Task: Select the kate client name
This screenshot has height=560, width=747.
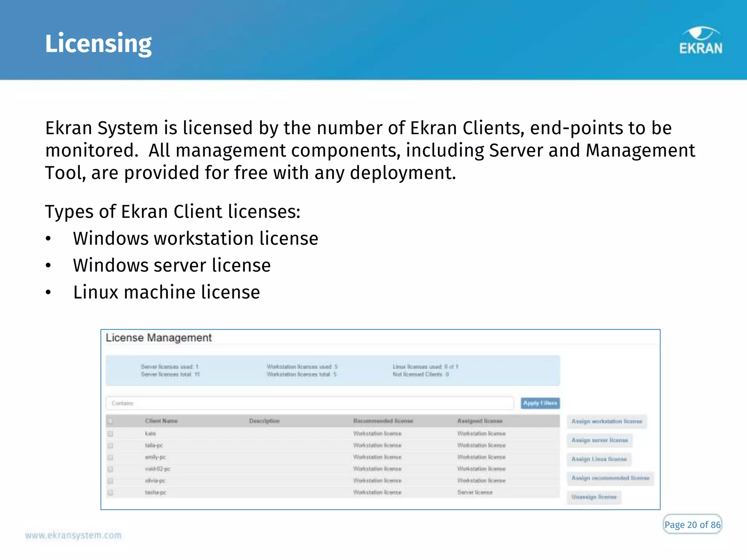Action: point(150,433)
